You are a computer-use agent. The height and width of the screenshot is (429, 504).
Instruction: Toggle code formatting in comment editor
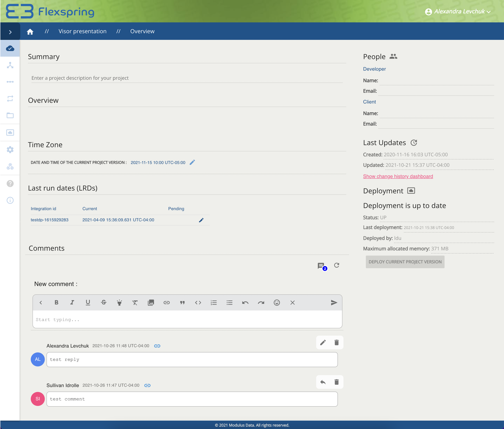click(x=198, y=303)
